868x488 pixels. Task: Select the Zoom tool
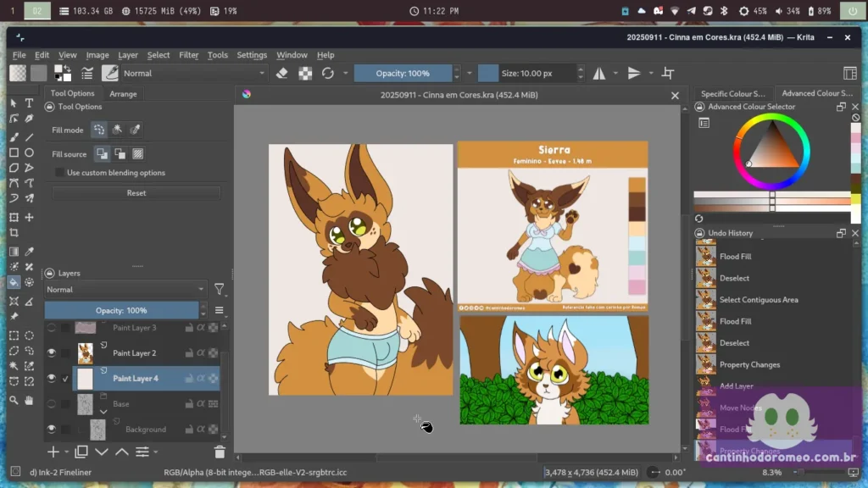[x=14, y=400]
